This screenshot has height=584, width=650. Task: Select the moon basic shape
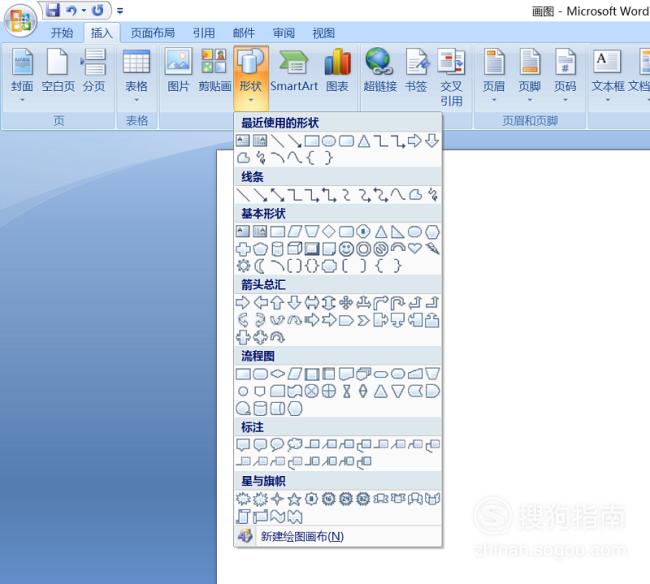pyautogui.click(x=260, y=266)
